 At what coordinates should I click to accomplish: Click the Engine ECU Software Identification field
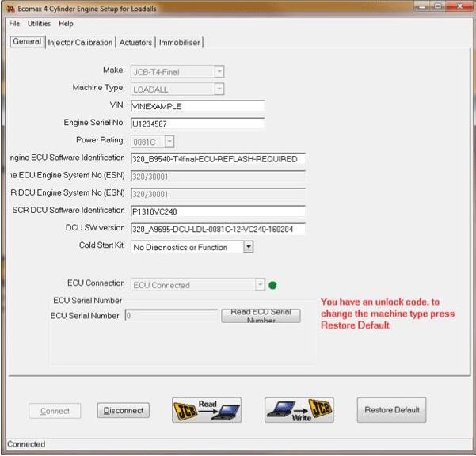218,159
